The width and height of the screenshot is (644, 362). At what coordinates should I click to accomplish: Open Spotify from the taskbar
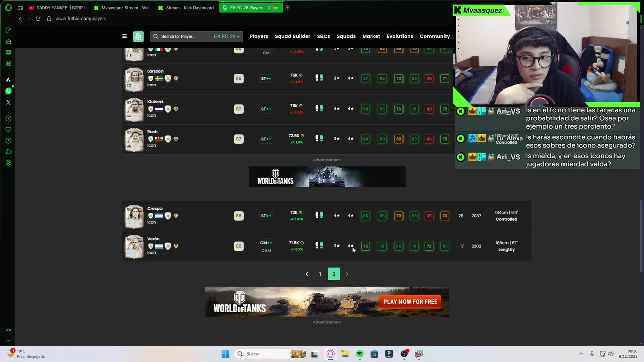(360, 354)
